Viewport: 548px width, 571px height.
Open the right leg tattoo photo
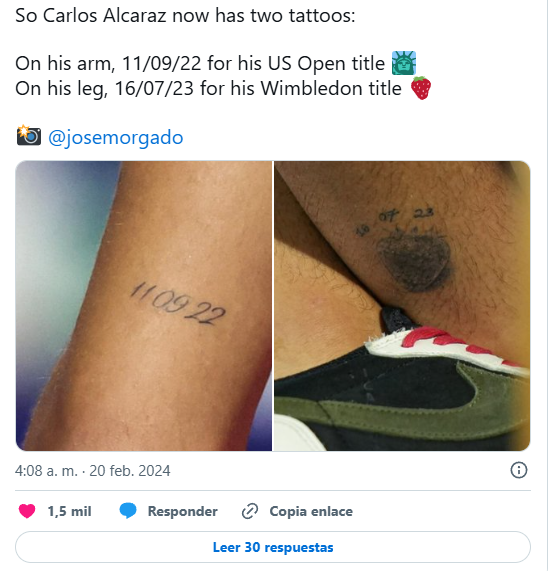tap(402, 306)
